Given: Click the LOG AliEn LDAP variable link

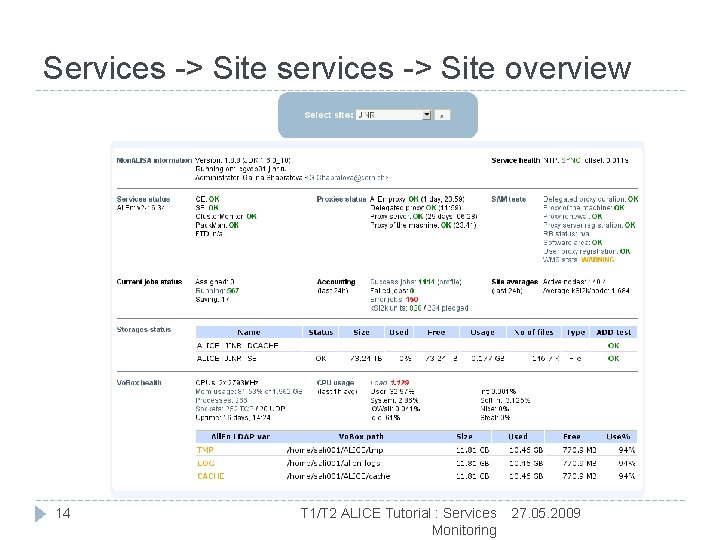Looking at the screenshot, I should tap(206, 463).
